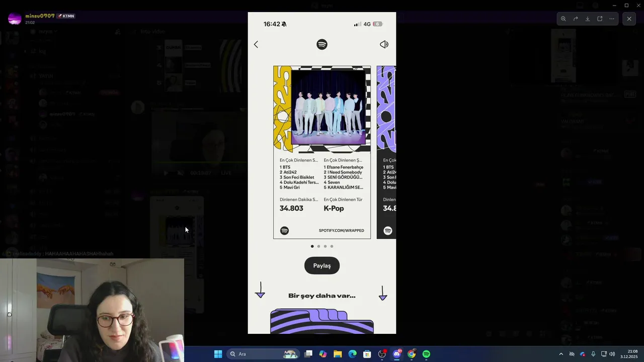The width and height of the screenshot is (644, 362).
Task: Open the Windows Start menu
Action: point(218,354)
